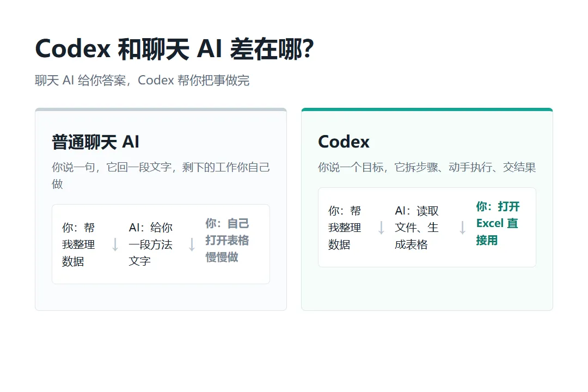Click the subtitle "聊天 AI 给你答案，Codex 帮你把事做完"

tap(142, 80)
